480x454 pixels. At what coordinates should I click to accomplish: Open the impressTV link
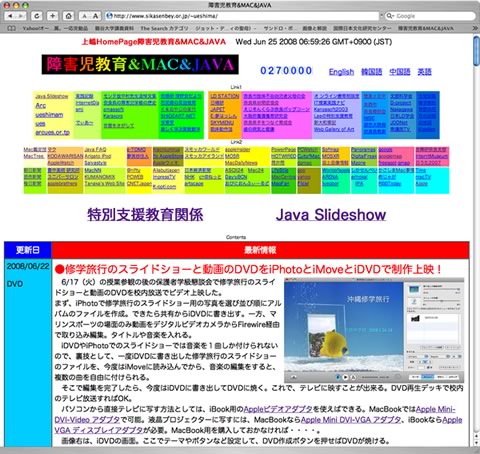(164, 177)
